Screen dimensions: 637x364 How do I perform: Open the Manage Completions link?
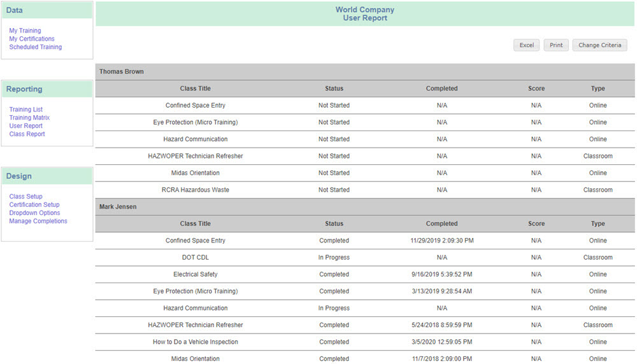point(38,221)
